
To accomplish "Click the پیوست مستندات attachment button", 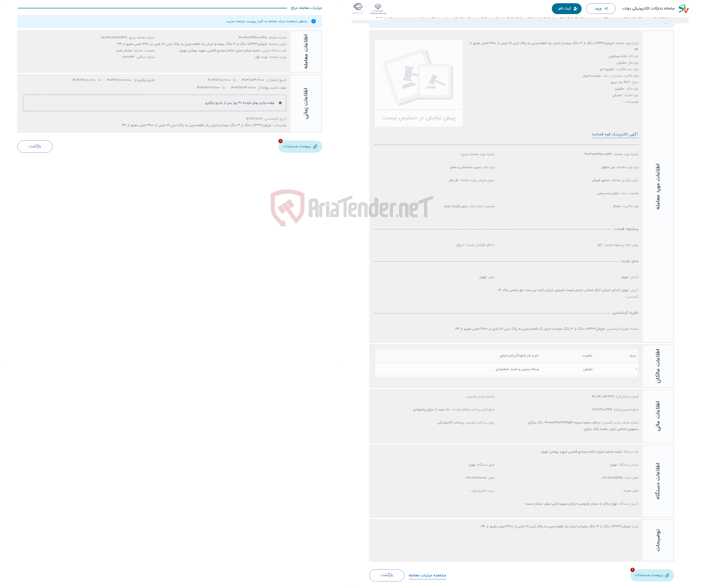I will (x=299, y=146).
